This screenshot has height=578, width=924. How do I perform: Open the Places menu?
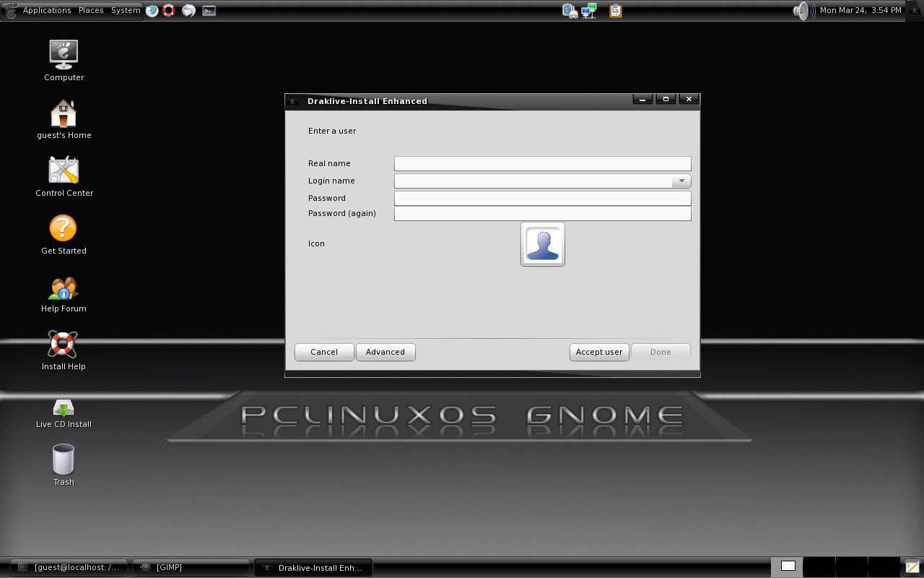point(91,10)
